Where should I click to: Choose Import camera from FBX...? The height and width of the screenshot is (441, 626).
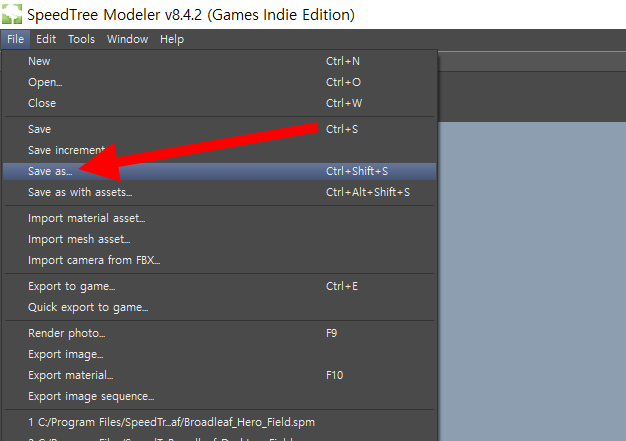point(219,260)
